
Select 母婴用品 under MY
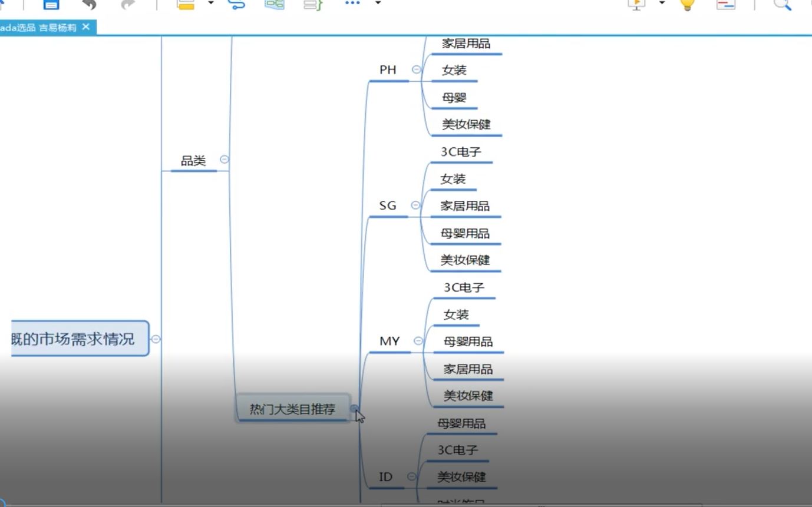click(468, 342)
